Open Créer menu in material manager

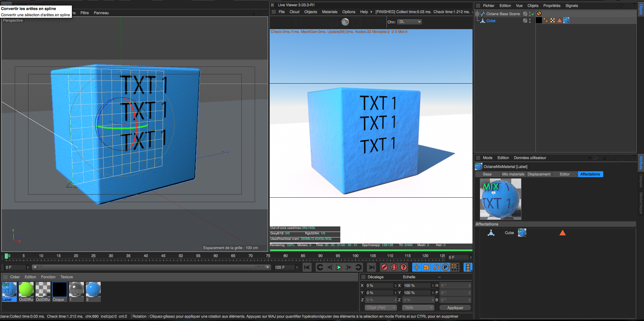(15, 277)
